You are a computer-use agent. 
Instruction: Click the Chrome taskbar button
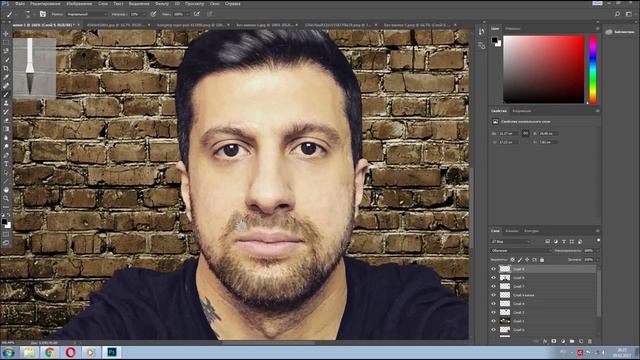50,352
